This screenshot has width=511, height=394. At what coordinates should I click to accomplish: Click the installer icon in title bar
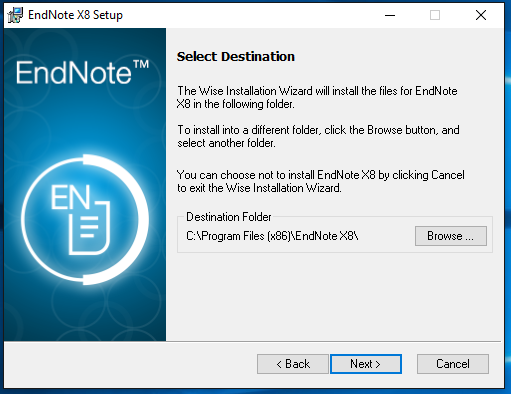click(15, 15)
